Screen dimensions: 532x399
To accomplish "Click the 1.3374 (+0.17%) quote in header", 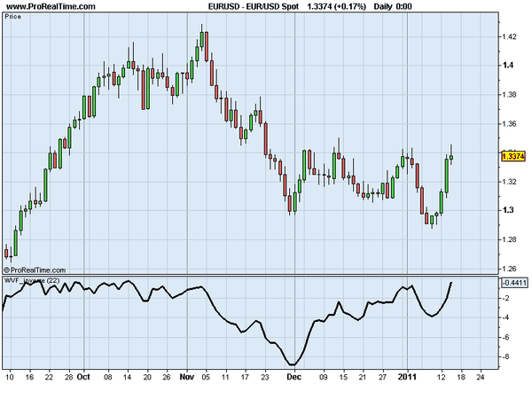I will click(337, 6).
